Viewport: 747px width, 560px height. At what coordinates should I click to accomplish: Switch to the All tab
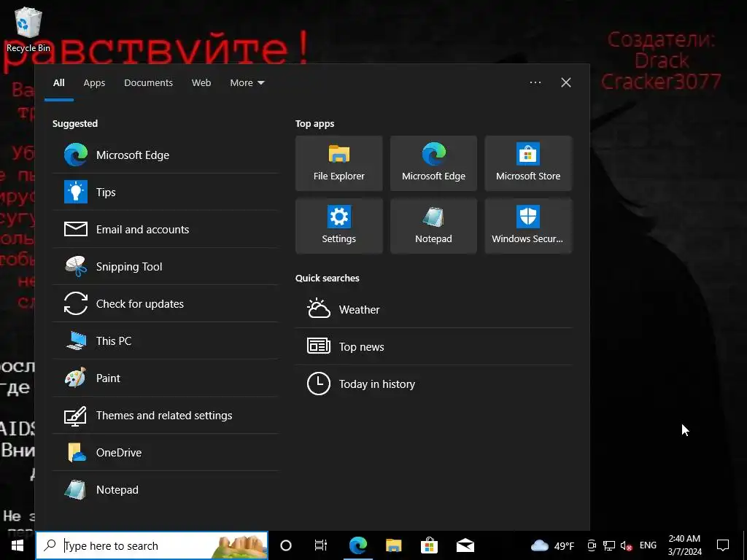click(x=59, y=83)
